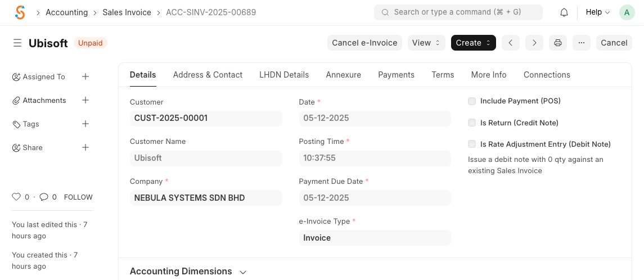Screen dimensions: 644x280
Task: Add an assignee with plus icon
Action: pyautogui.click(x=85, y=76)
